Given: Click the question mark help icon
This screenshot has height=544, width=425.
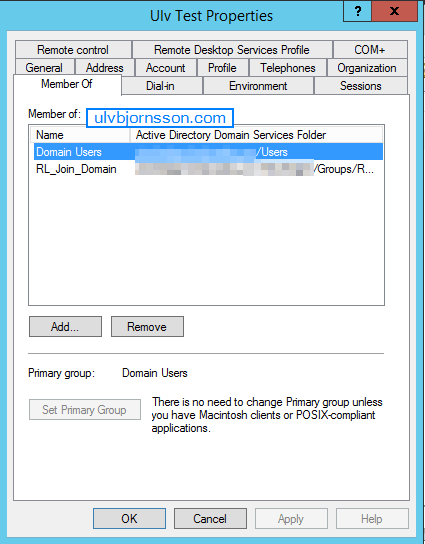Looking at the screenshot, I should [x=357, y=11].
